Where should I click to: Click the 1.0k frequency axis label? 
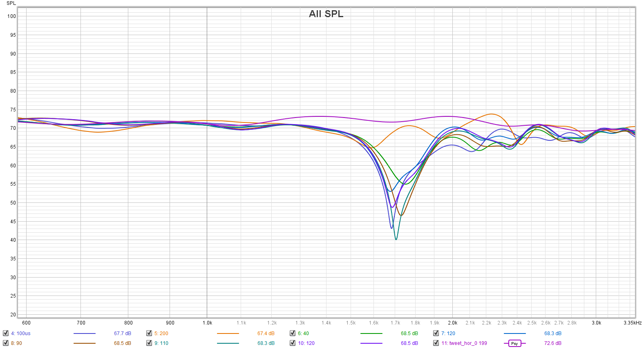207,323
